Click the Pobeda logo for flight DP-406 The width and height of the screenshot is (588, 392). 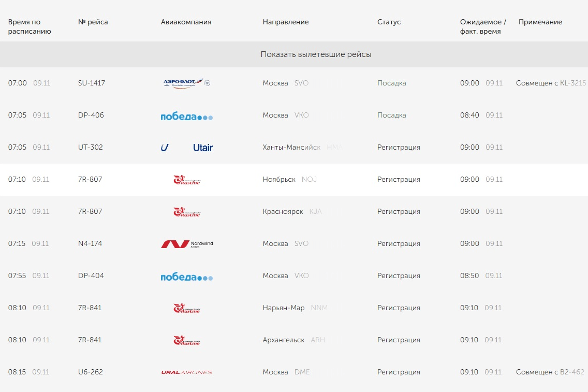[x=187, y=117]
